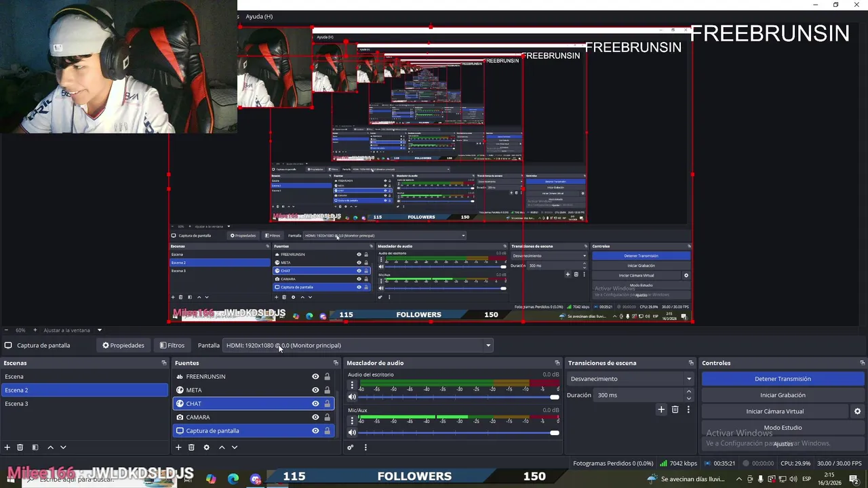Add a scene transition with plus icon
This screenshot has height=488, width=868.
[x=661, y=409]
